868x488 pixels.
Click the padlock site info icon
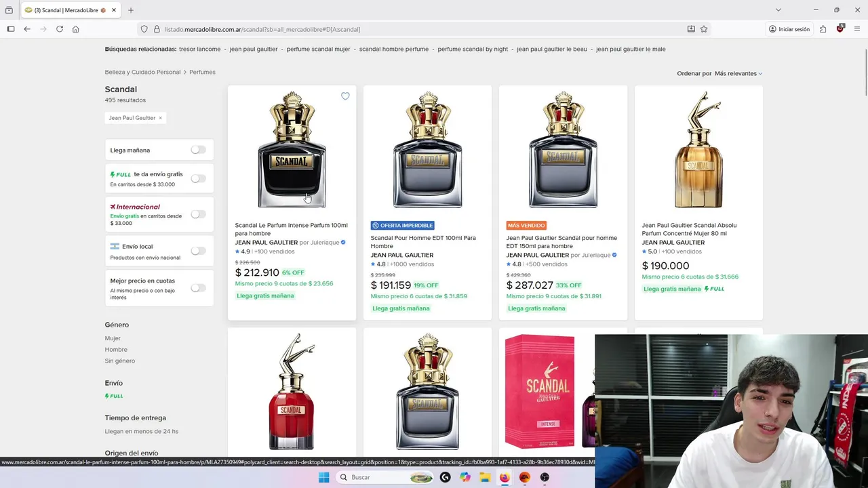point(157,29)
